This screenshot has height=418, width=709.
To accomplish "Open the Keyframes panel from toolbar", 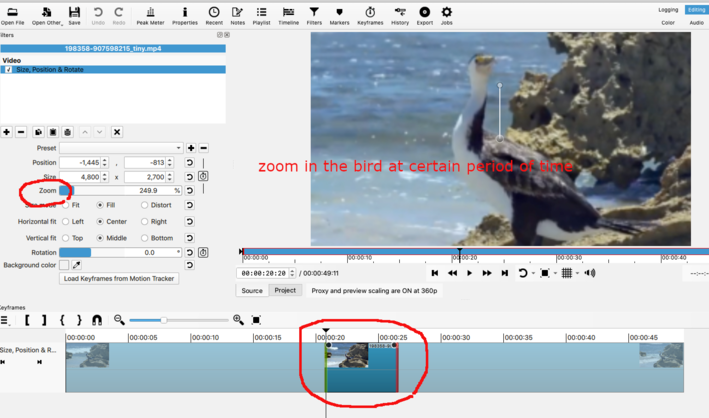I will pyautogui.click(x=369, y=15).
